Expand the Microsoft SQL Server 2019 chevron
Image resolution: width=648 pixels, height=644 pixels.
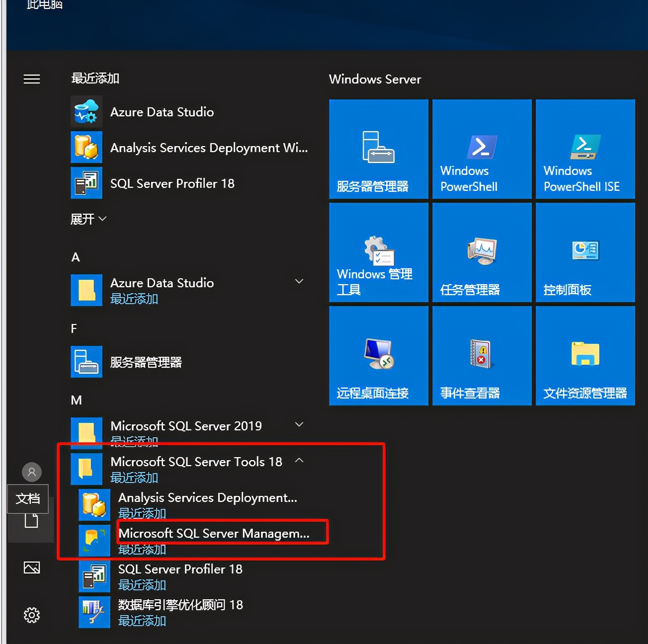click(299, 424)
